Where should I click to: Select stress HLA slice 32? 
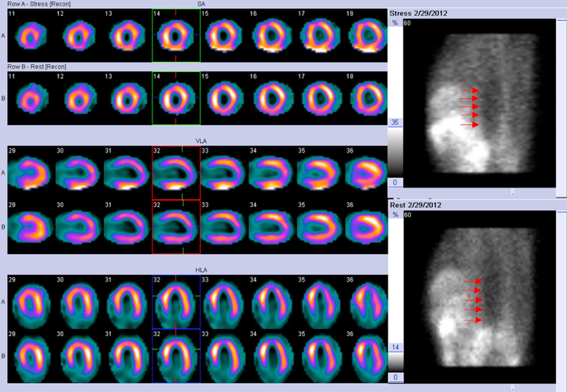pyautogui.click(x=176, y=302)
